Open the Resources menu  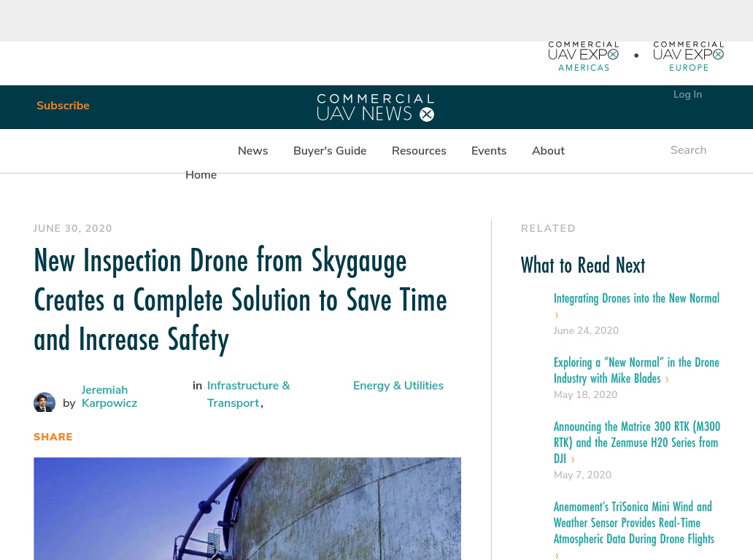(x=419, y=151)
